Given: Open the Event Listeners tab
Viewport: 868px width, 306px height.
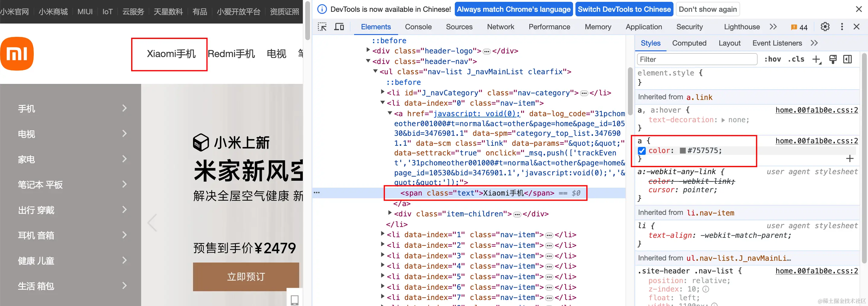Looking at the screenshot, I should tap(777, 43).
